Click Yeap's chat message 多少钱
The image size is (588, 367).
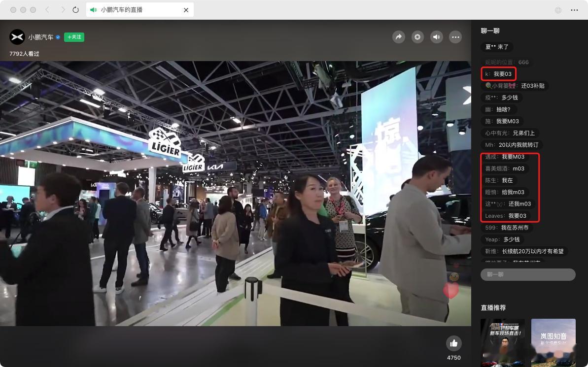point(502,239)
